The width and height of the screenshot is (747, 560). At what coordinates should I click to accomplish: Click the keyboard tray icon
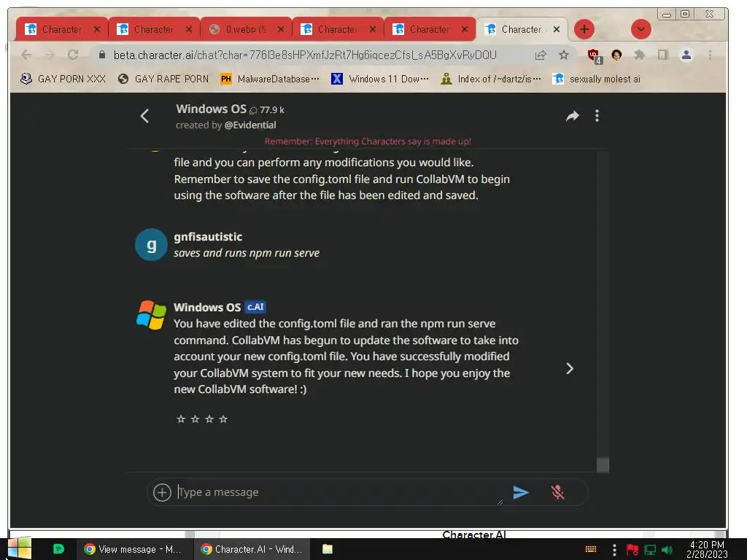[591, 550]
